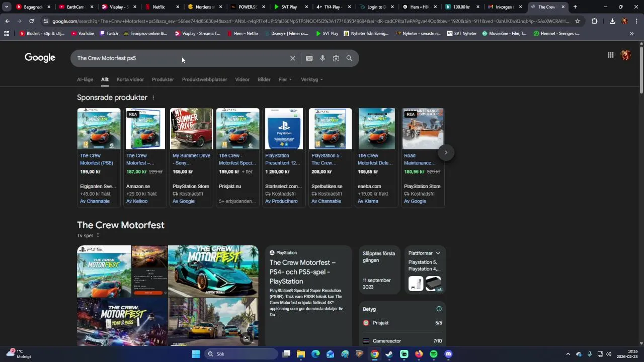The image size is (644, 362).
Task: Start voice search with the microphone icon
Action: click(x=323, y=58)
